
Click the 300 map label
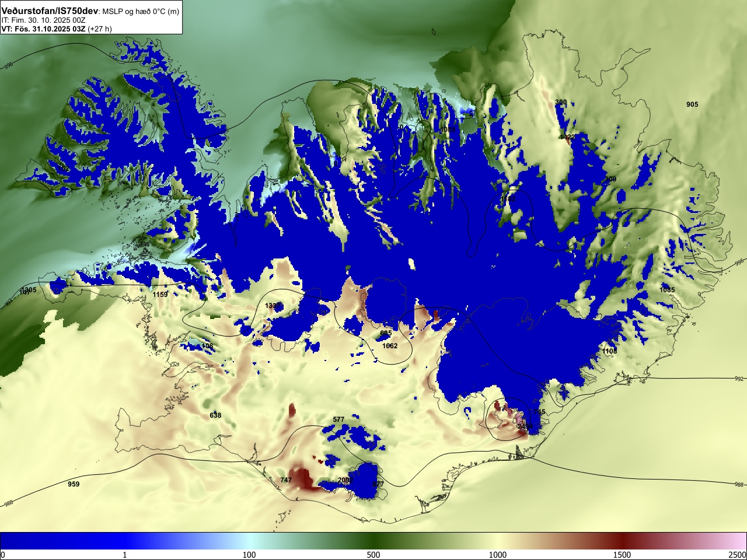(561, 102)
